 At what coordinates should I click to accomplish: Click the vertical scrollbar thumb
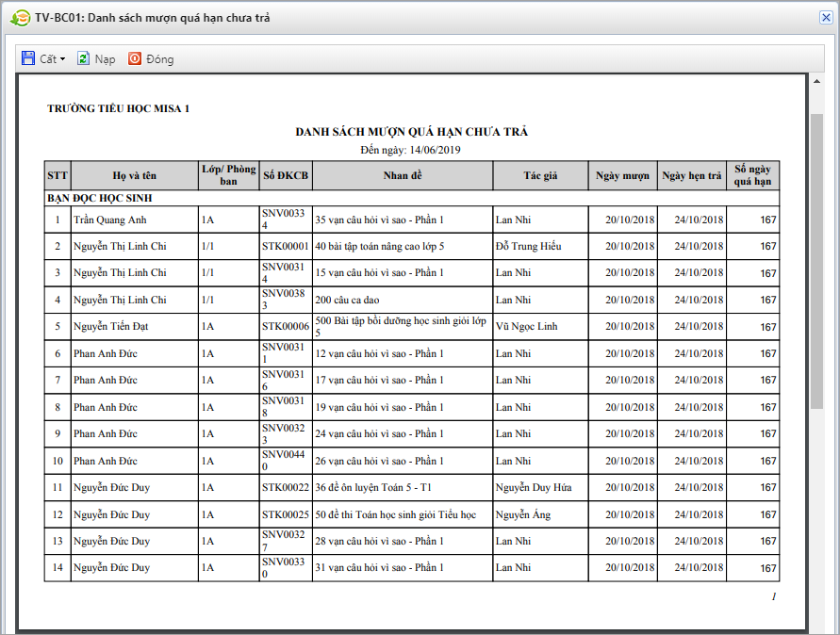817,261
